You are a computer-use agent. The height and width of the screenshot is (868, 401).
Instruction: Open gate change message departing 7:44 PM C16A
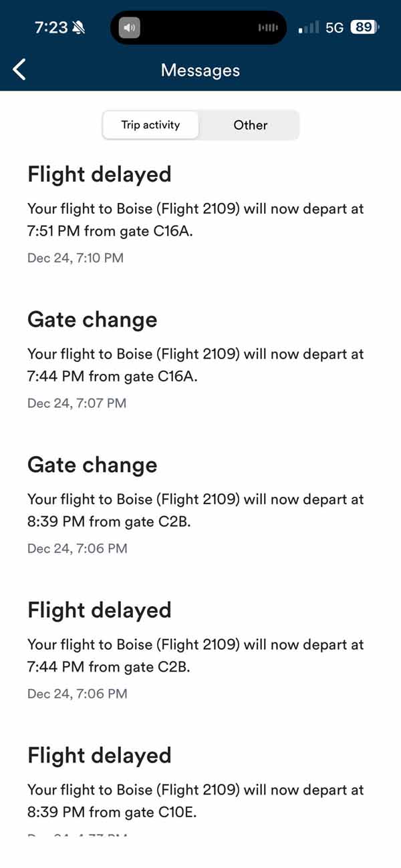coord(195,363)
